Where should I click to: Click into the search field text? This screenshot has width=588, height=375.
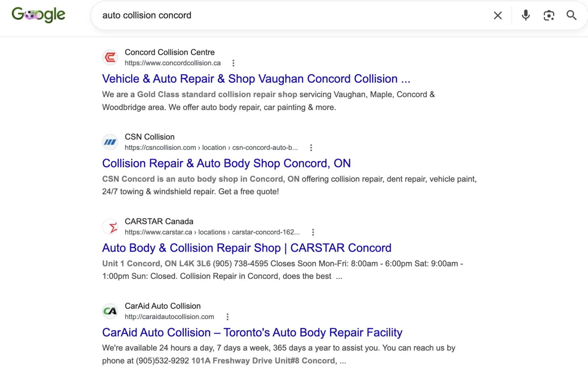tap(147, 15)
